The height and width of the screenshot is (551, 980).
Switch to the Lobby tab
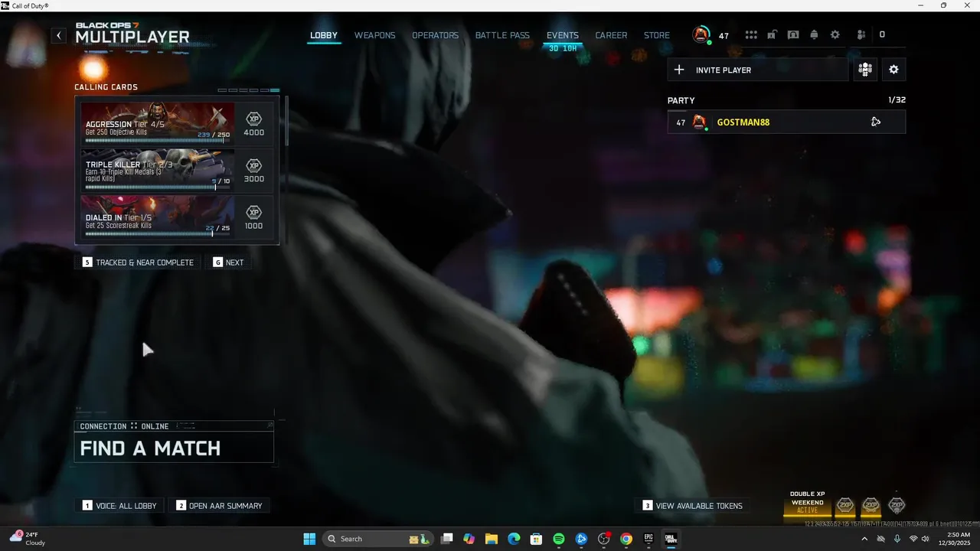pos(324,35)
